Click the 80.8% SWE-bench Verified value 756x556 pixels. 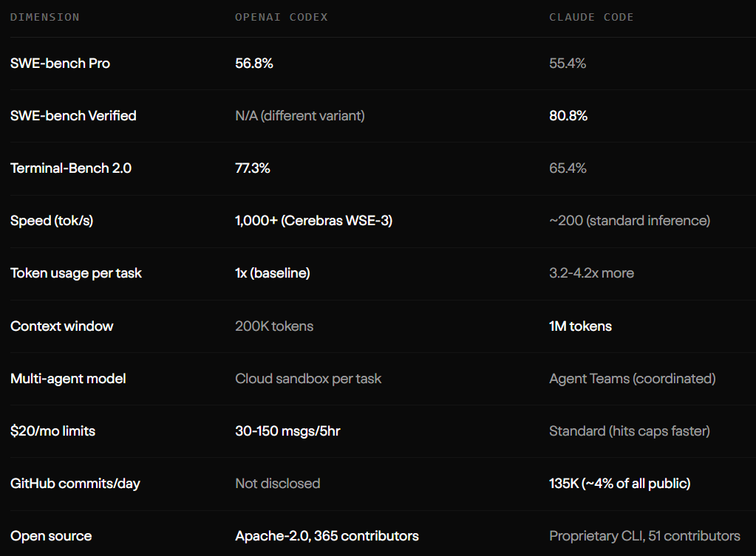568,116
